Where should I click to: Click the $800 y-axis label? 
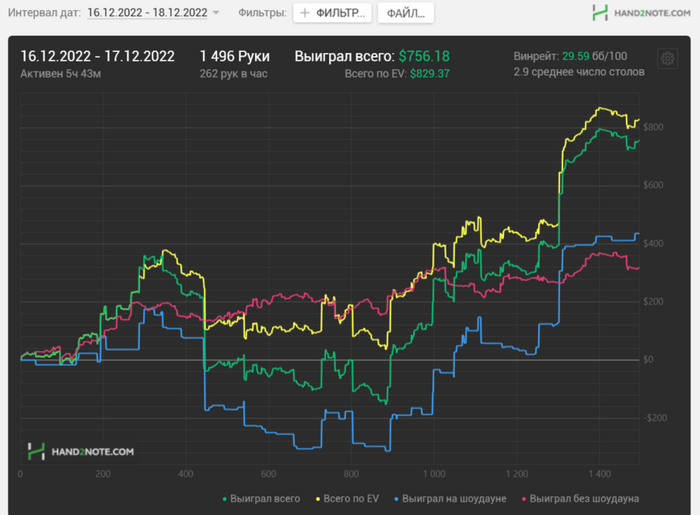tap(653, 127)
